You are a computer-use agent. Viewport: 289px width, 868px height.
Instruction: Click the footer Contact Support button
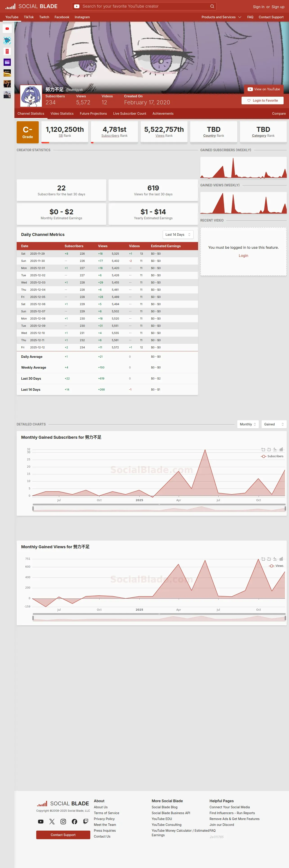[x=63, y=835]
